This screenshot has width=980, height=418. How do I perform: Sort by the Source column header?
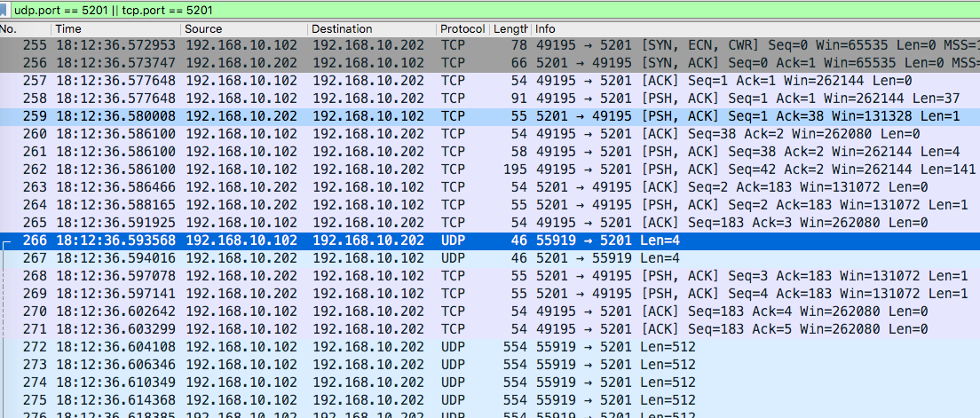(244, 28)
